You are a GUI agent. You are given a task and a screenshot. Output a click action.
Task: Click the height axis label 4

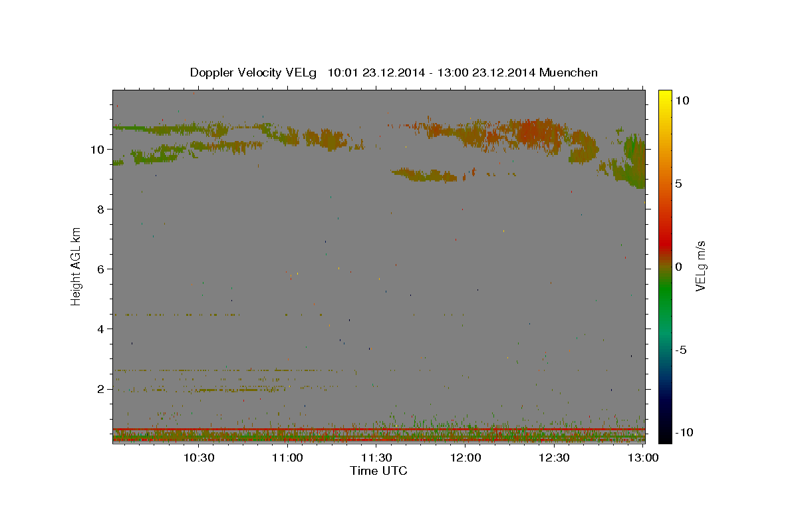(102, 329)
